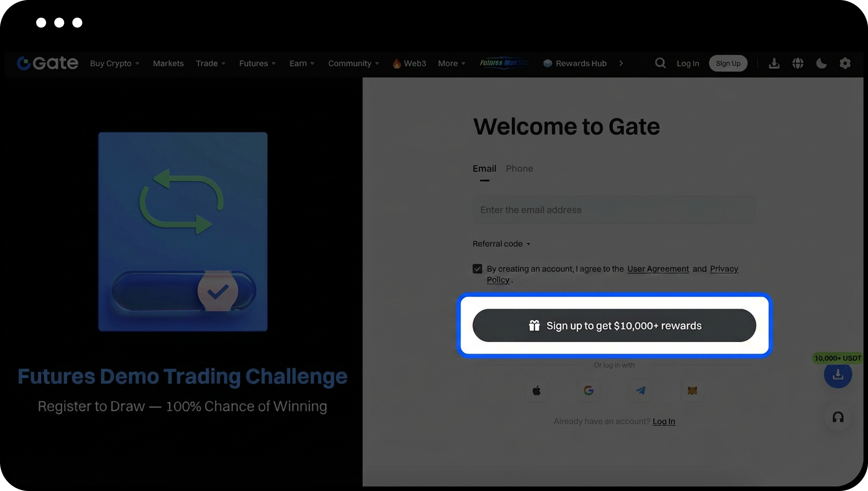
Task: Switch to the Phone tab
Action: [x=519, y=169]
